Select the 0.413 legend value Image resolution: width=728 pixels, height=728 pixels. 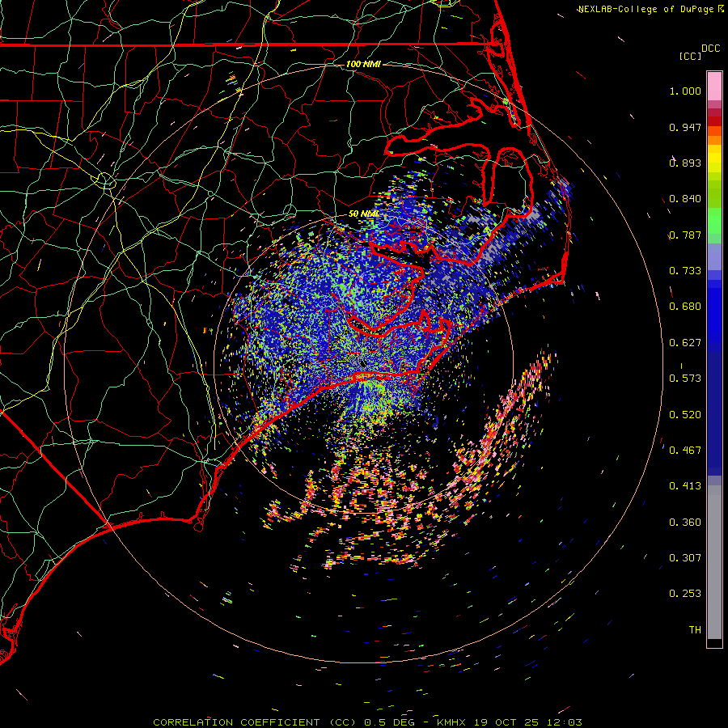(x=685, y=486)
